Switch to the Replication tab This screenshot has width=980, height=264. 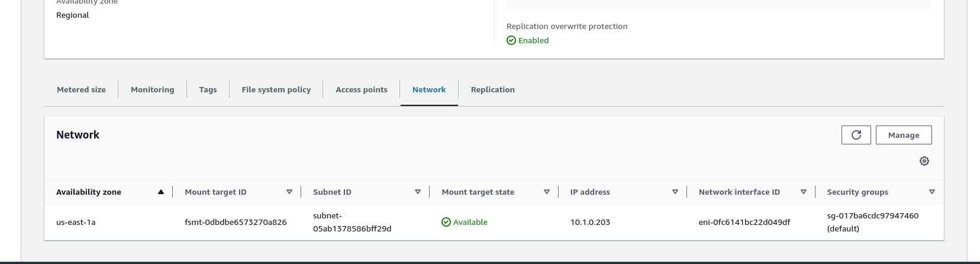(492, 90)
